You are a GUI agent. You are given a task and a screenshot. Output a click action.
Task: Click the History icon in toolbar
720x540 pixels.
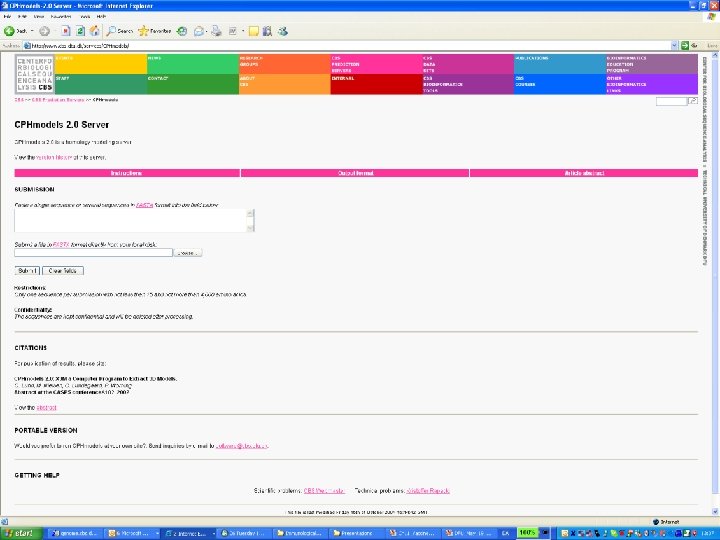(182, 31)
